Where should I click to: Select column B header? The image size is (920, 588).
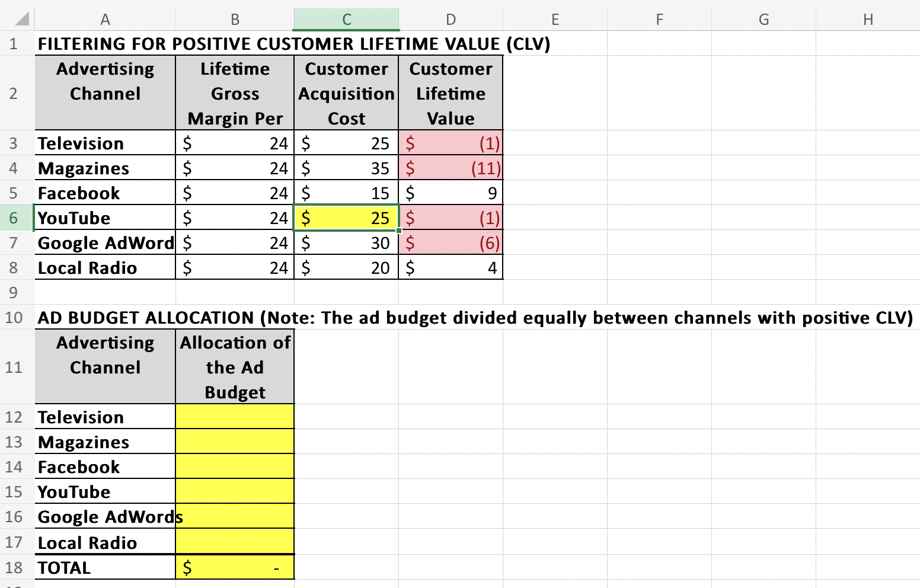click(x=235, y=20)
